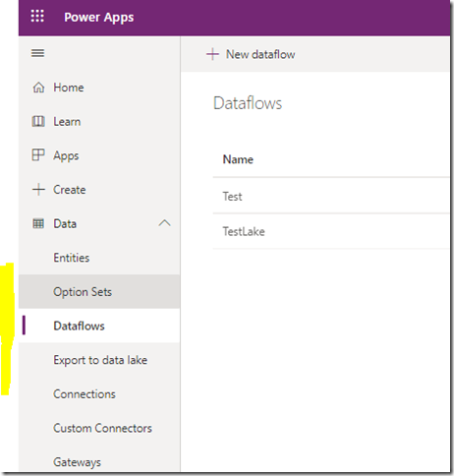Go to Home in sidebar

[x=69, y=88]
